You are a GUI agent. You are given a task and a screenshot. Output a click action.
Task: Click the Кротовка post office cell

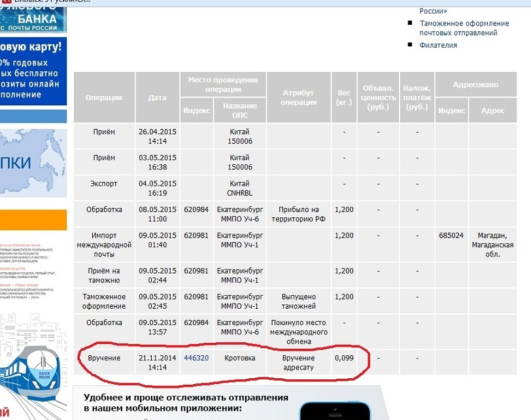pyautogui.click(x=240, y=359)
